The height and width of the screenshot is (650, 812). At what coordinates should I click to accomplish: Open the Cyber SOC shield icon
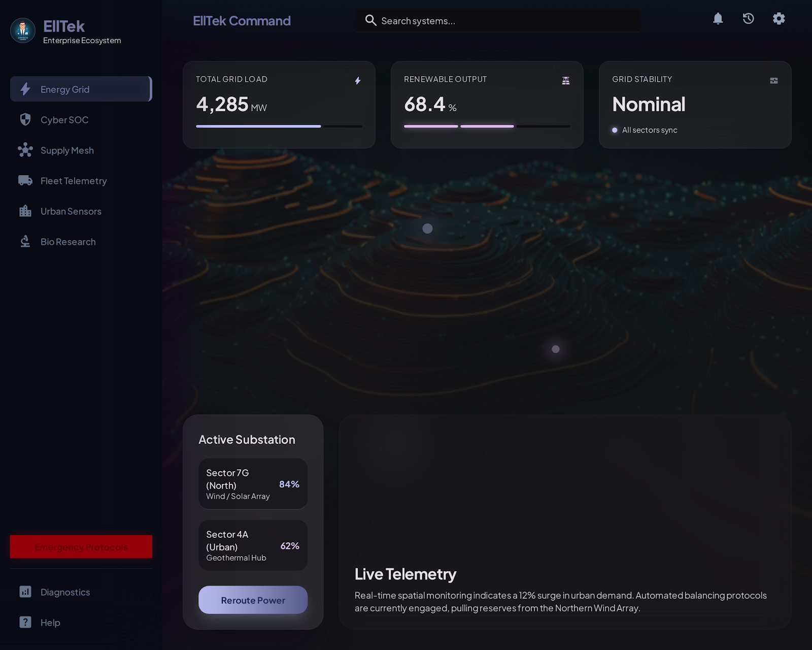tap(24, 119)
